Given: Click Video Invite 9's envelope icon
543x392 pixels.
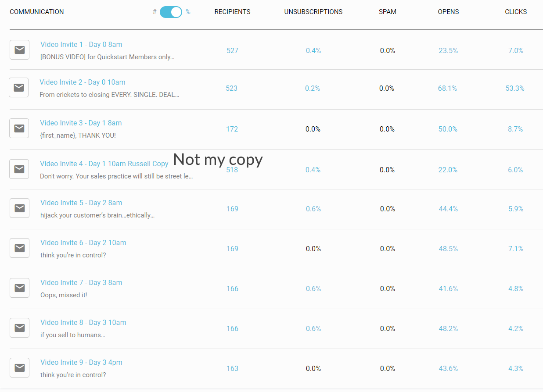Looking at the screenshot, I should click(x=19, y=367).
